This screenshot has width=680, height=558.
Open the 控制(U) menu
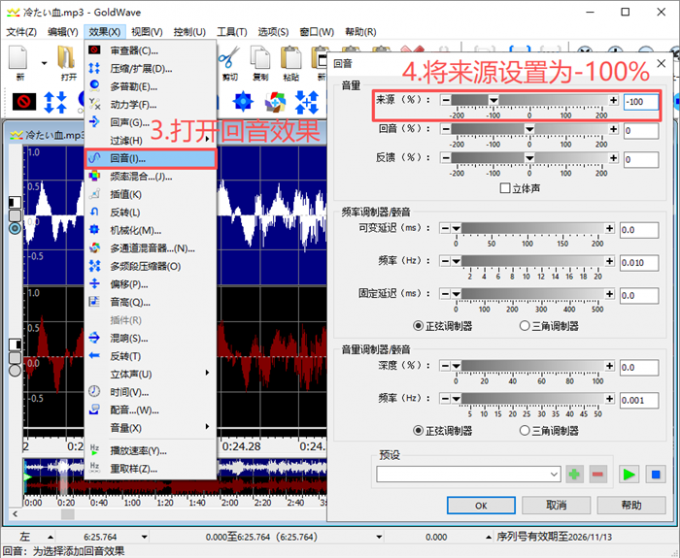coord(190,32)
